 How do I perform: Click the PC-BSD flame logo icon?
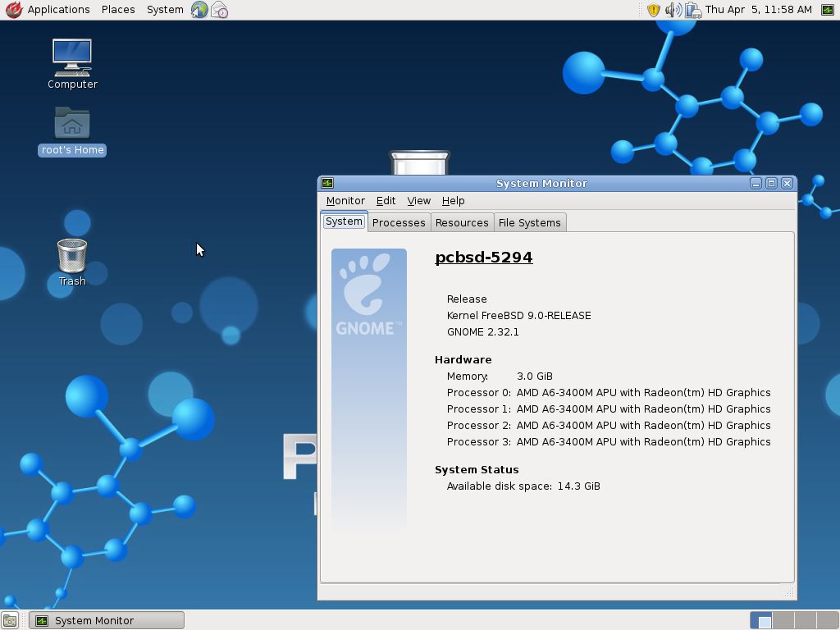(13, 10)
